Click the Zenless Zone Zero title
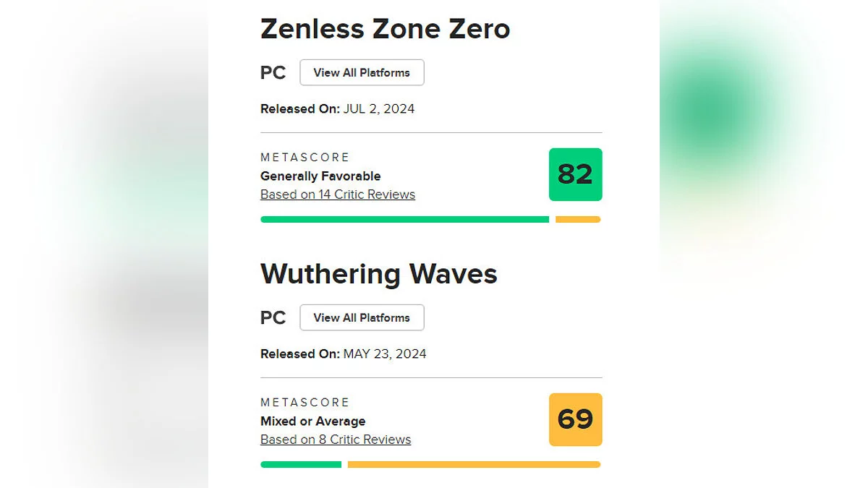Image resolution: width=868 pixels, height=488 pixels. pyautogui.click(x=385, y=30)
